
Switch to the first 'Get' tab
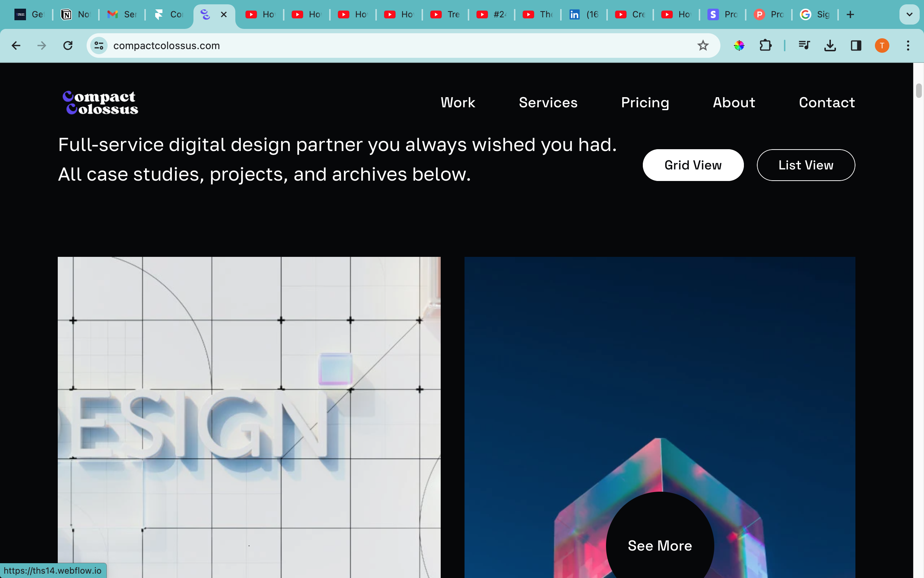point(29,14)
